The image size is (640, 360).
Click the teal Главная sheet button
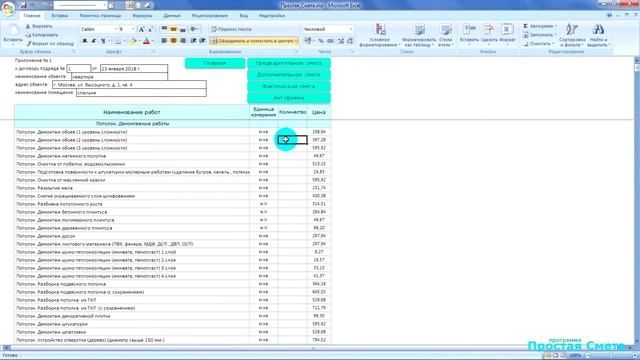pyautogui.click(x=215, y=63)
